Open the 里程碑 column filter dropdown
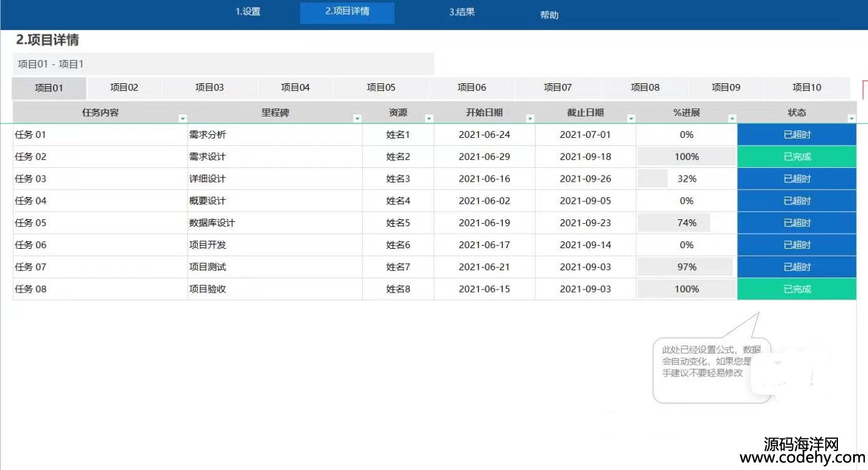868x470 pixels. pyautogui.click(x=357, y=118)
